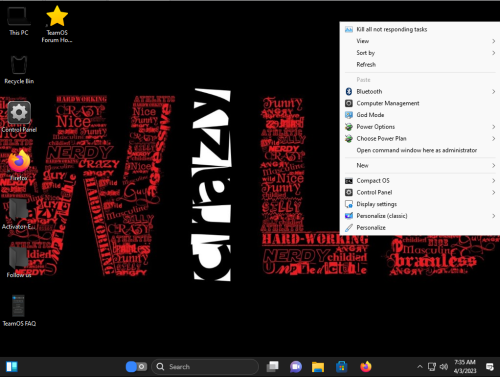Open Microsoft Store from taskbar

pos(341,367)
